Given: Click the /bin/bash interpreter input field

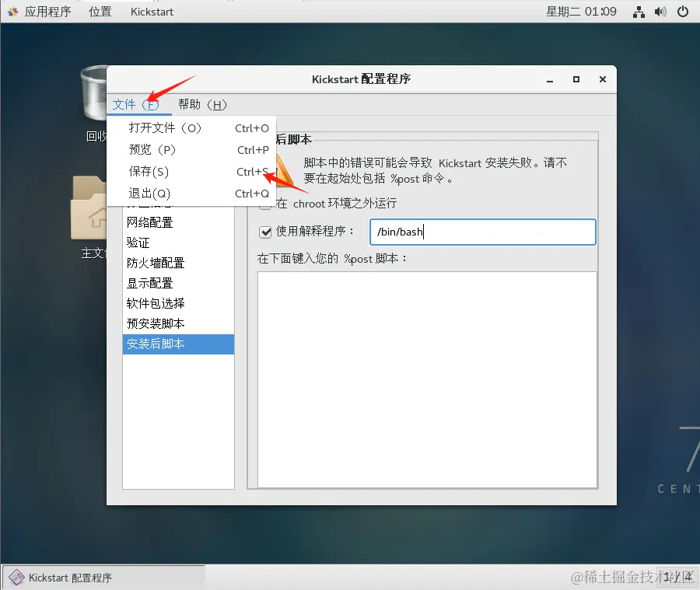Looking at the screenshot, I should click(x=482, y=232).
